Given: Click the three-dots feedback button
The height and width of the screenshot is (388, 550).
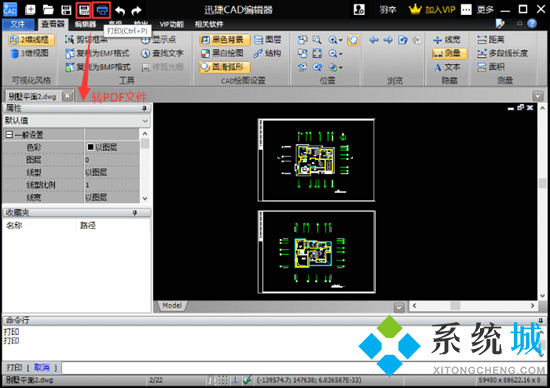Looking at the screenshot, I should tap(466, 9).
